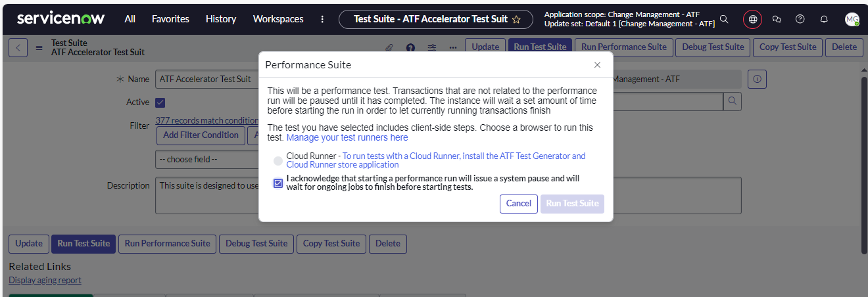Click Delete in the form header
This screenshot has height=297, width=868.
tap(844, 47)
